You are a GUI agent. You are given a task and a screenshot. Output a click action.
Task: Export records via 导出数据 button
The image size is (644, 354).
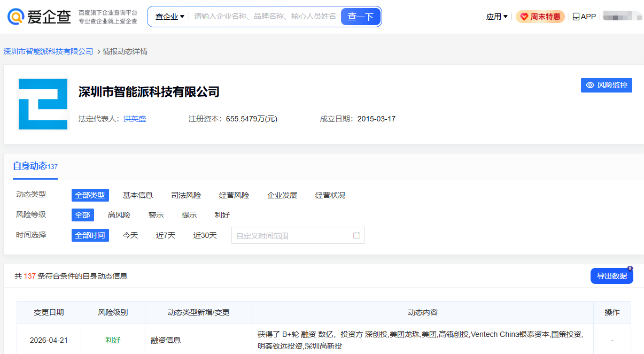[x=611, y=275]
